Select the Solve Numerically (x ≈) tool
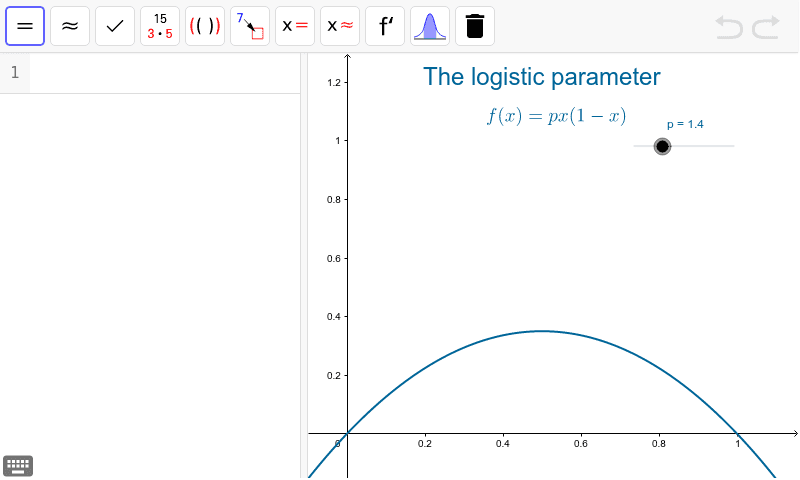Viewport: 800px width, 480px height. pos(340,26)
